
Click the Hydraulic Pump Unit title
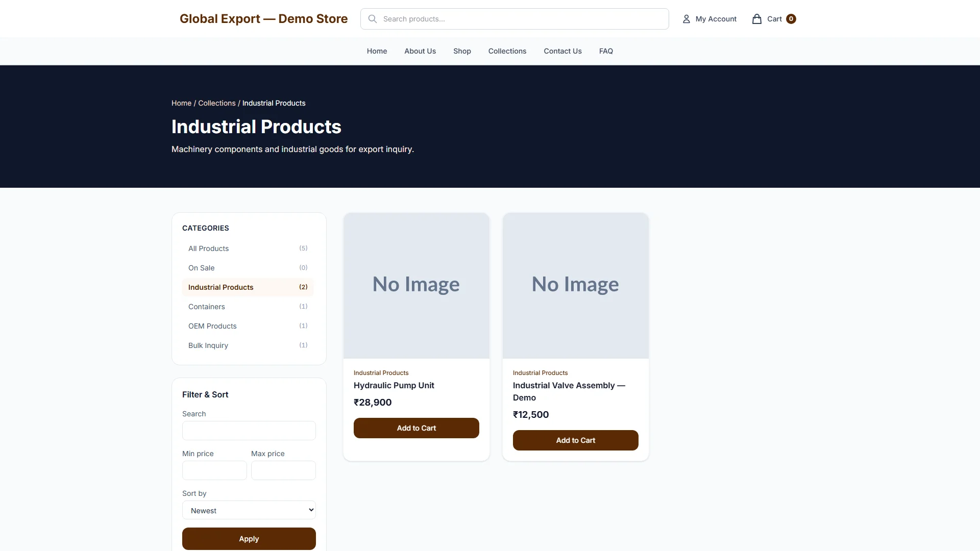pyautogui.click(x=394, y=386)
